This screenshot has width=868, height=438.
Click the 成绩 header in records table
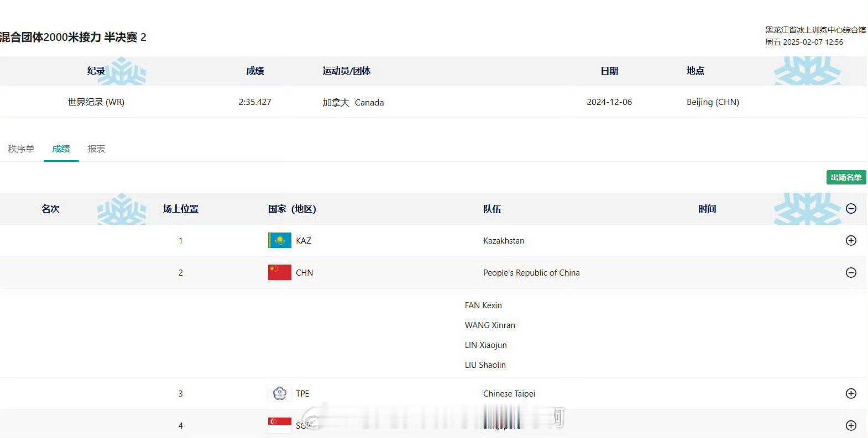coord(255,71)
